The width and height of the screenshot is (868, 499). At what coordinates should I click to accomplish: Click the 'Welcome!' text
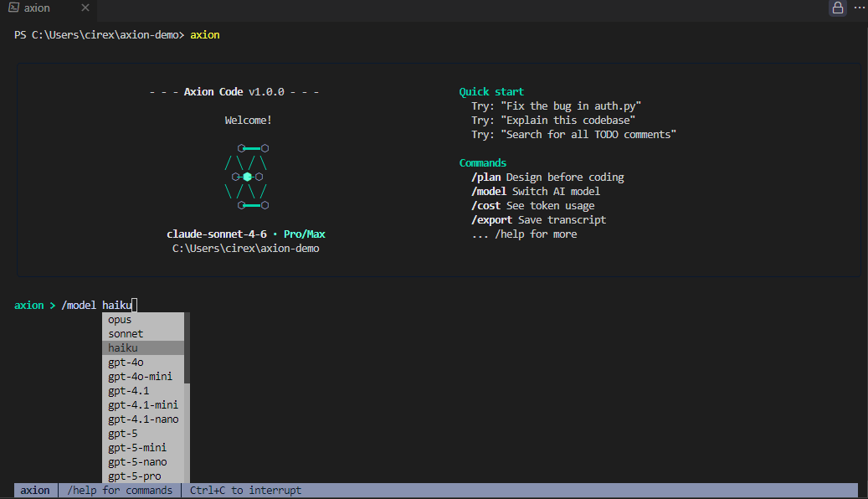[x=248, y=121]
